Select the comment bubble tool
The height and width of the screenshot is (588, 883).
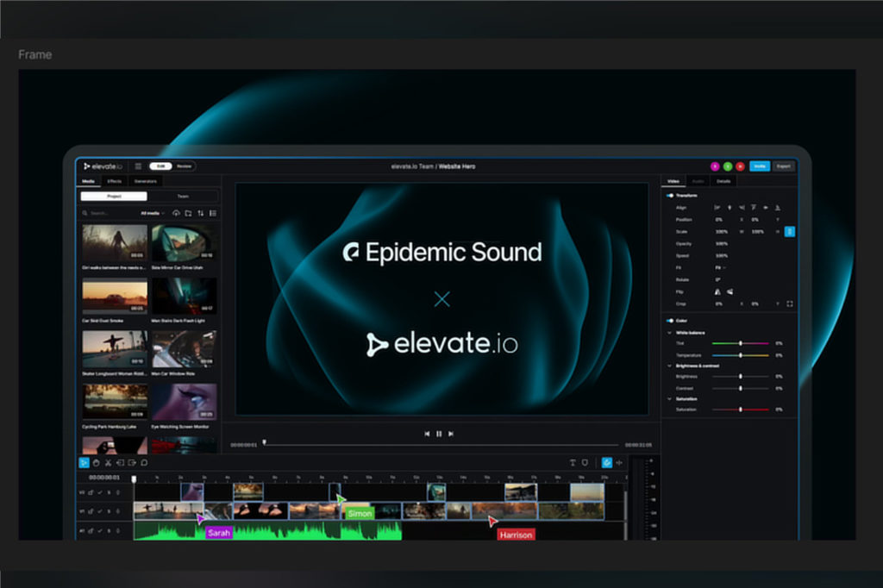pyautogui.click(x=144, y=462)
